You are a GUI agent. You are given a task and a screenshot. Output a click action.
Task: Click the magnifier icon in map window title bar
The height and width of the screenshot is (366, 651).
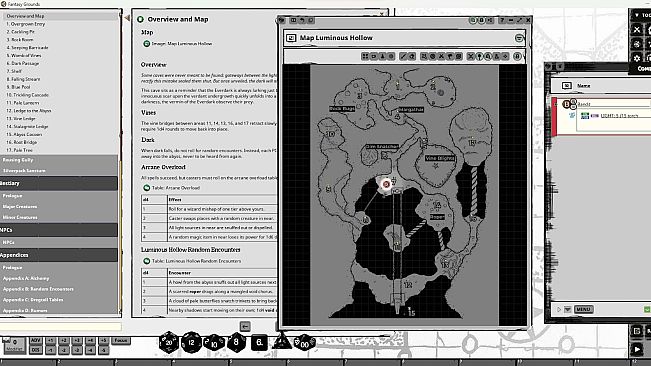click(x=473, y=20)
